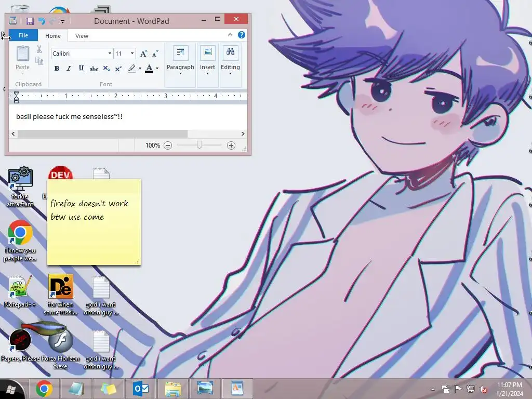The width and height of the screenshot is (532, 399).
Task: Click the Start button
Action: click(x=10, y=390)
